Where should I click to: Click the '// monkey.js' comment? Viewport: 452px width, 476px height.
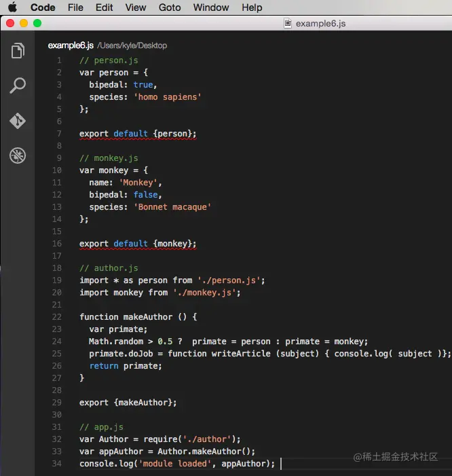tap(109, 158)
